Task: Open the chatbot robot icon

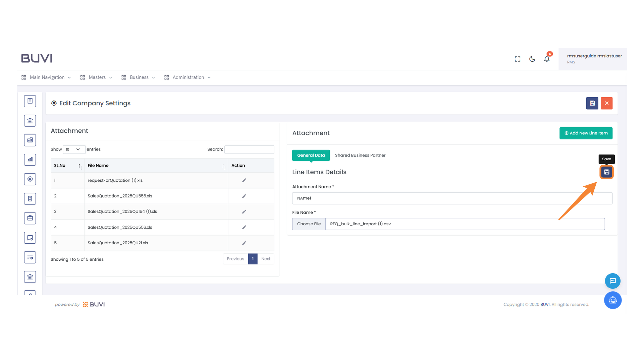Action: (612, 300)
